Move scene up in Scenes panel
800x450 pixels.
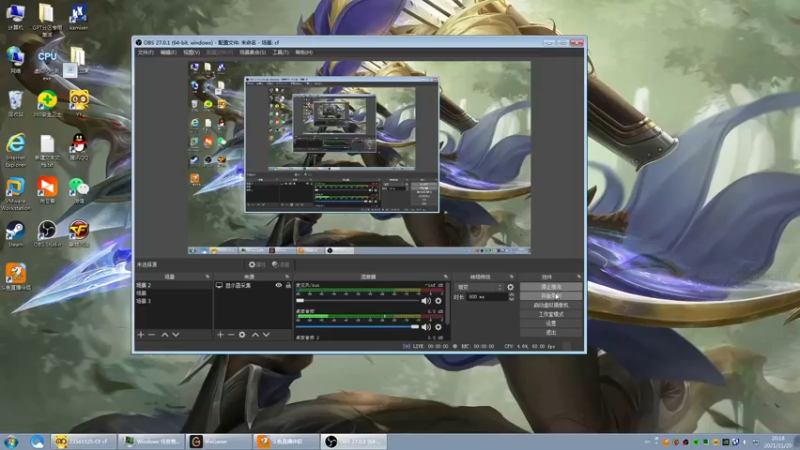pyautogui.click(x=165, y=335)
